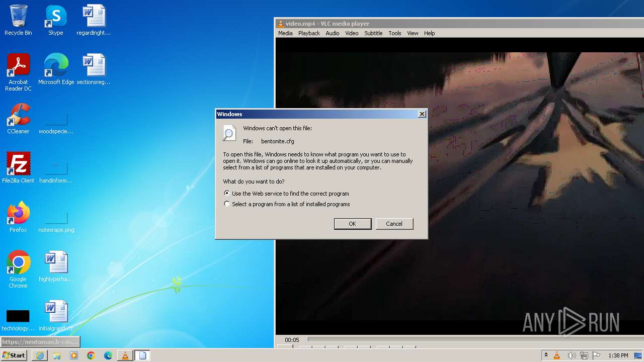Screen dimensions: 644x362
Task: Open the VLC Media menu
Action: click(285, 33)
